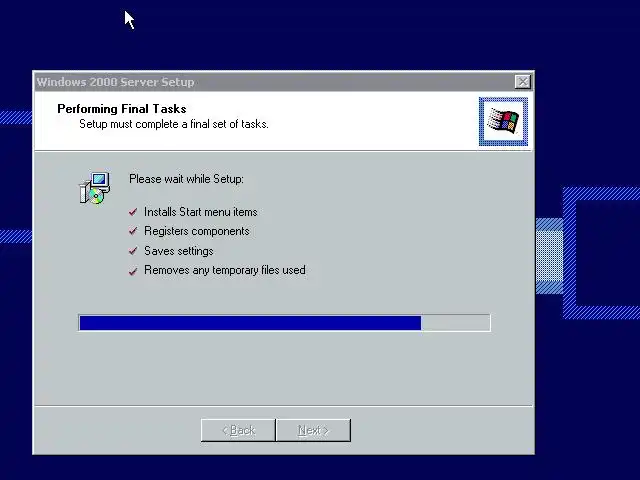Click the grayed Back button

pyautogui.click(x=238, y=430)
